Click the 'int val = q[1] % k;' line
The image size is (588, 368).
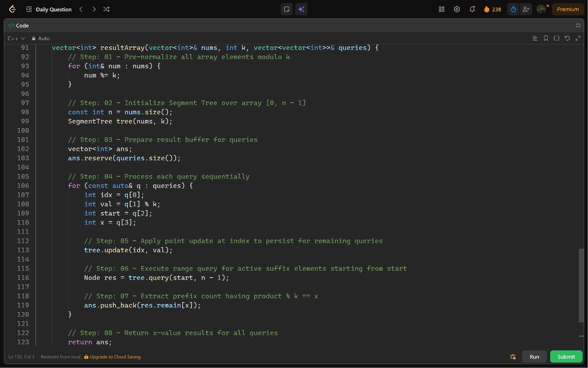122,204
